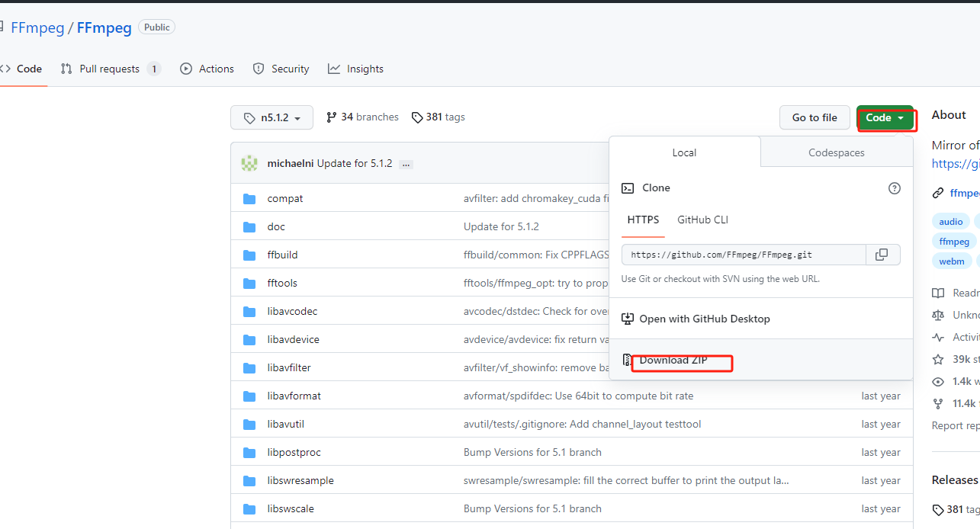
Task: Click the tag icon beside 381 tags
Action: pos(417,117)
